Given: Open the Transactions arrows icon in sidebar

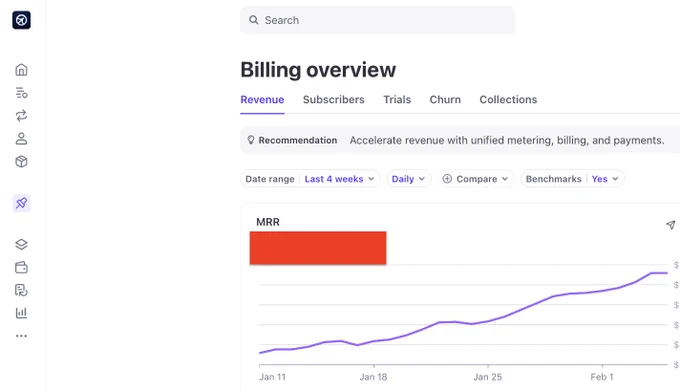Looking at the screenshot, I should click(x=21, y=116).
